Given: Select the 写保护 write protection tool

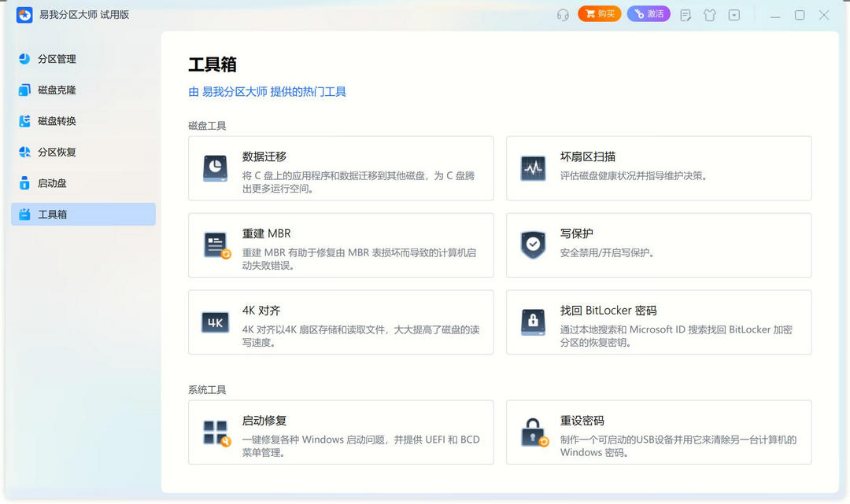Looking at the screenshot, I should tap(533, 245).
